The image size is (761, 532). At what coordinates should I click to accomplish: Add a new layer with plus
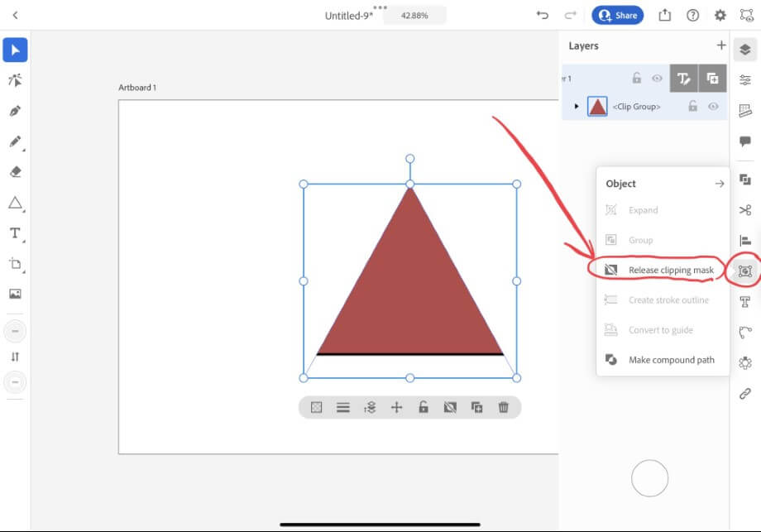721,46
